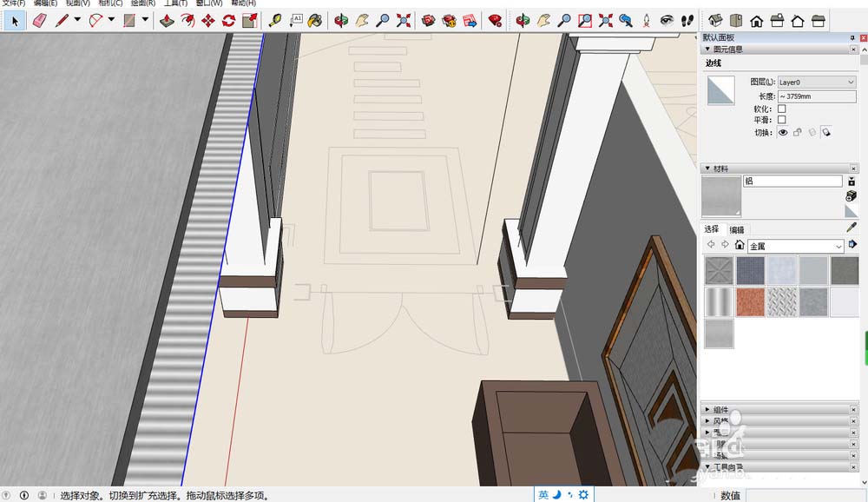Switch to the 编辑 tab in Materials
Screen dimensions: 868x502
coord(738,228)
